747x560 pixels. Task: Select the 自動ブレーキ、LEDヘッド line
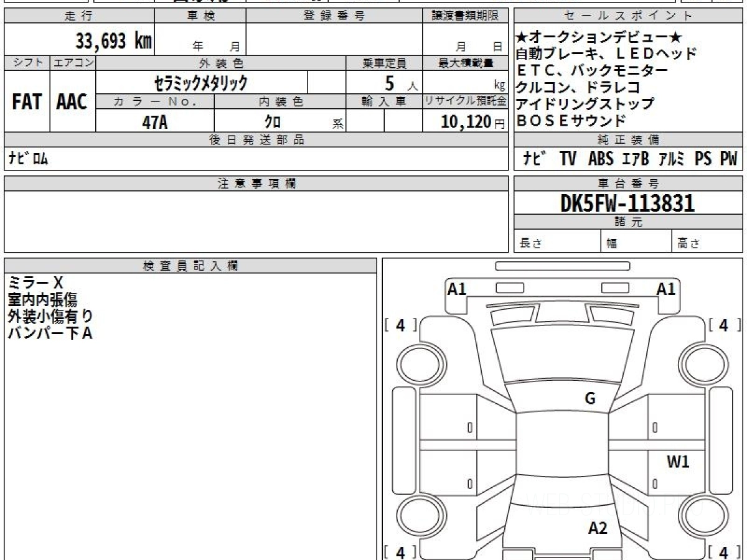606,54
